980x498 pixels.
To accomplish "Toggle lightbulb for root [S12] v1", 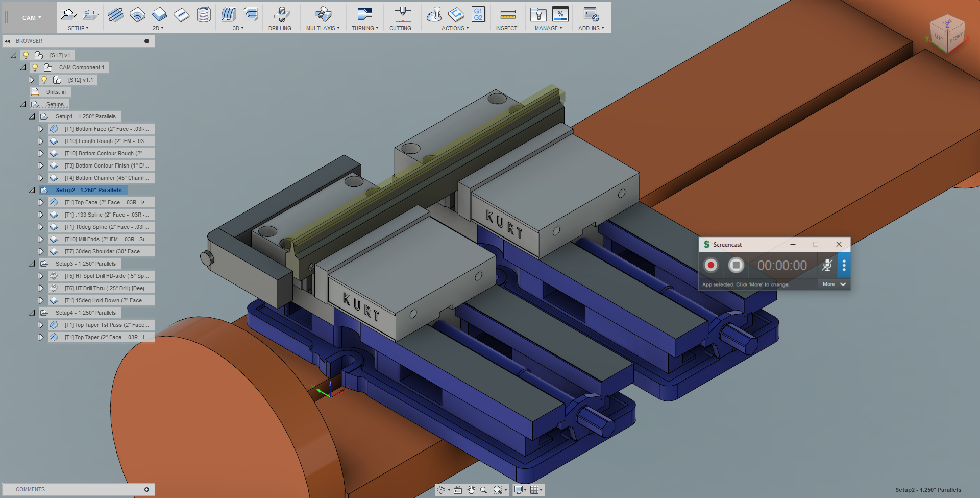I will click(26, 55).
